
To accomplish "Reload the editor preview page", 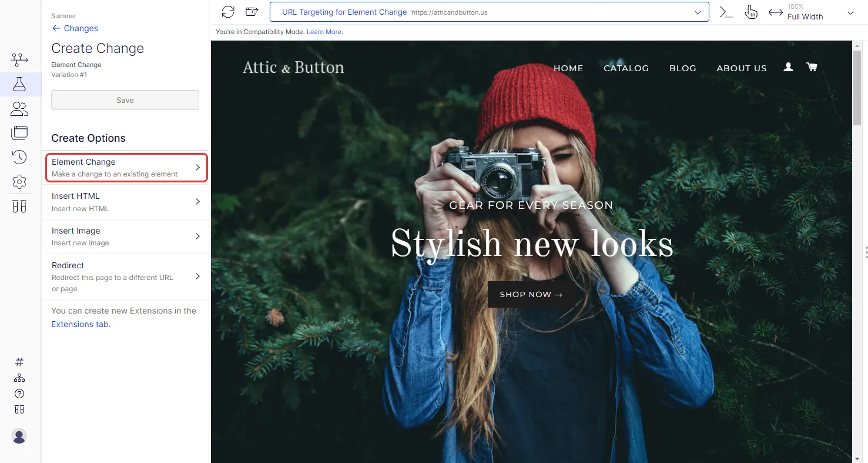I will [x=228, y=12].
